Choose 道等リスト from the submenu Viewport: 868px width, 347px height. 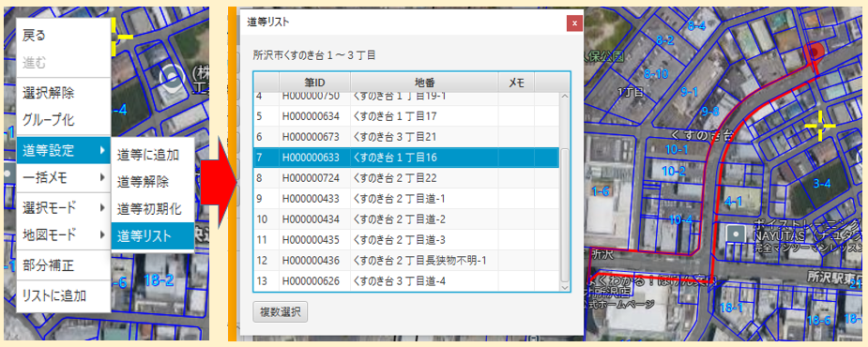click(x=153, y=236)
